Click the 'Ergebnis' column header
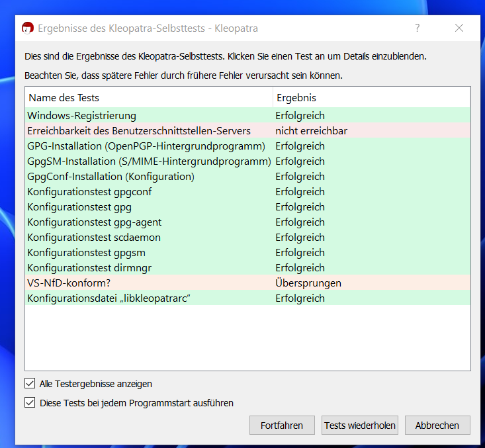Viewport: 485px width, 448px height. 371,98
